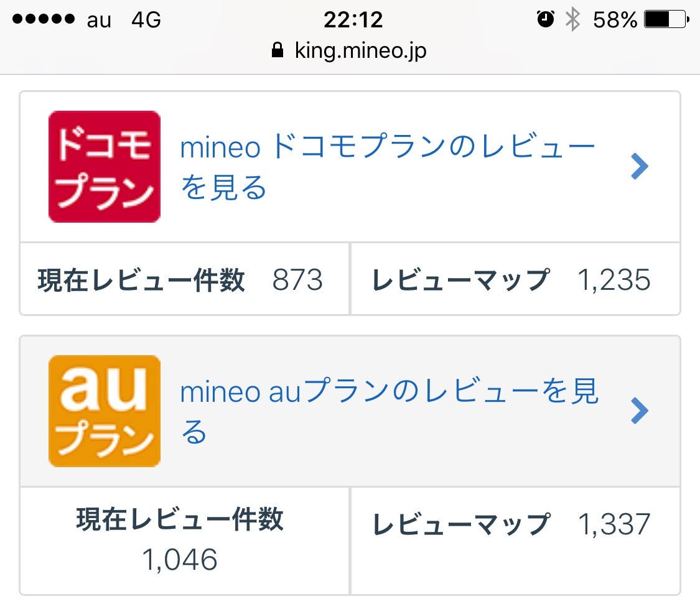Open the mineo auプランのレビューを見る link
The width and height of the screenshot is (700, 604).
389,411
